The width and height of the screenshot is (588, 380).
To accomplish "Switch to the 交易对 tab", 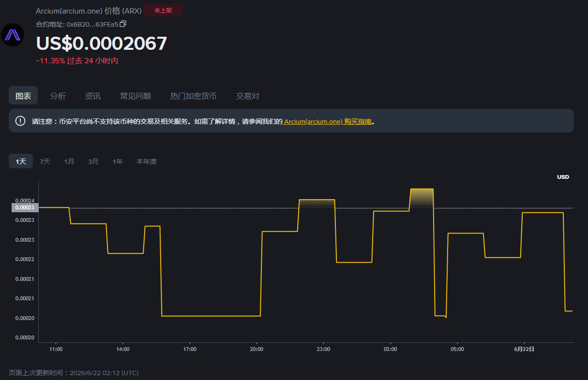I will point(248,96).
